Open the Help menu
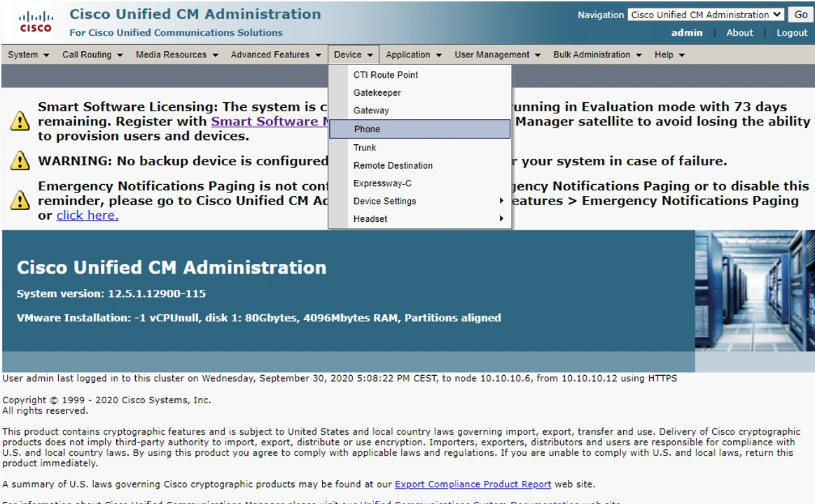 (669, 55)
